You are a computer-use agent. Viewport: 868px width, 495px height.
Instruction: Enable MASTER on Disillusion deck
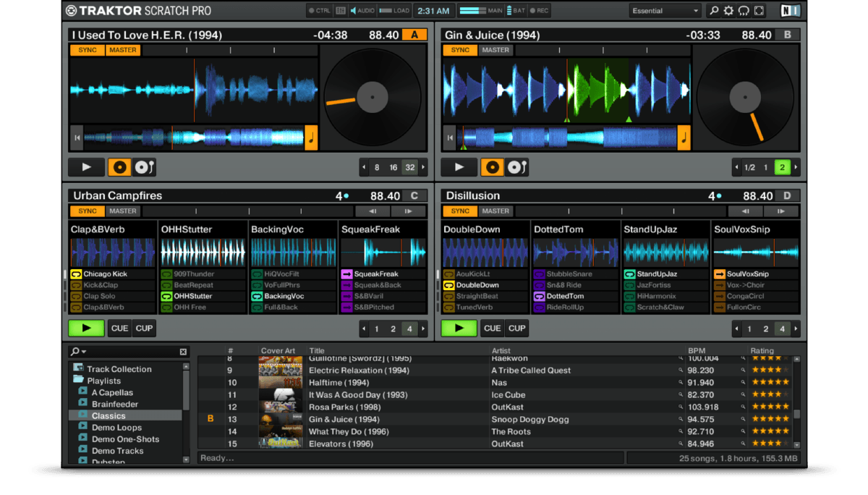(x=495, y=211)
